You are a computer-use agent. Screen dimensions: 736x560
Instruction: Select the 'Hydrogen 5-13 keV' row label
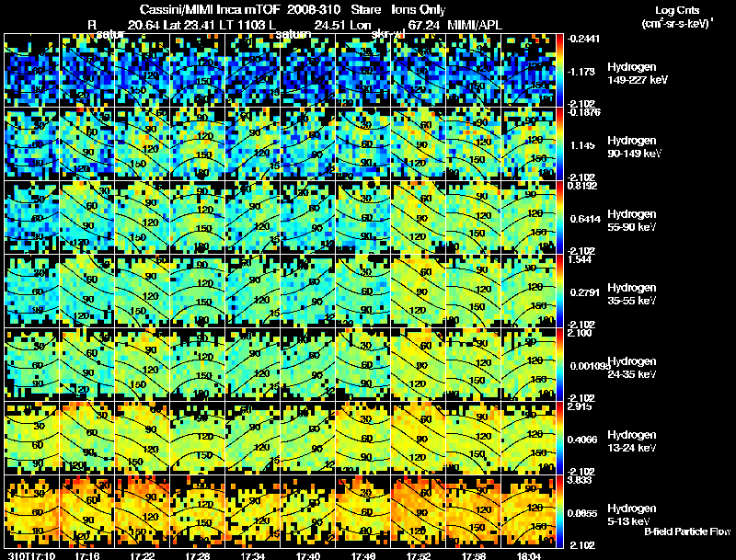632,515
